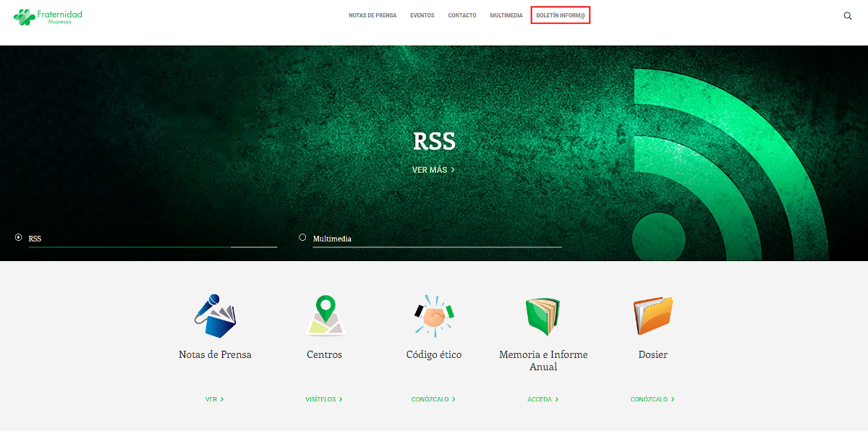The image size is (868, 439).
Task: Click the Centros card title
Action: click(x=324, y=355)
